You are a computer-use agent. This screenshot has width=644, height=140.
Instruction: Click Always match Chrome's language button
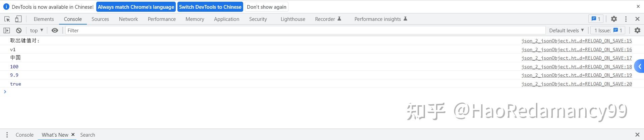click(x=136, y=7)
